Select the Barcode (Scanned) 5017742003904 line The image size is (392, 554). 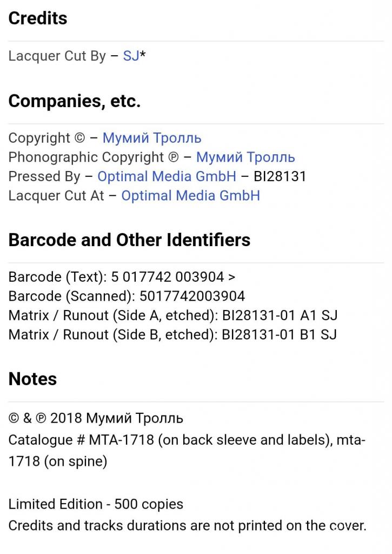(127, 296)
